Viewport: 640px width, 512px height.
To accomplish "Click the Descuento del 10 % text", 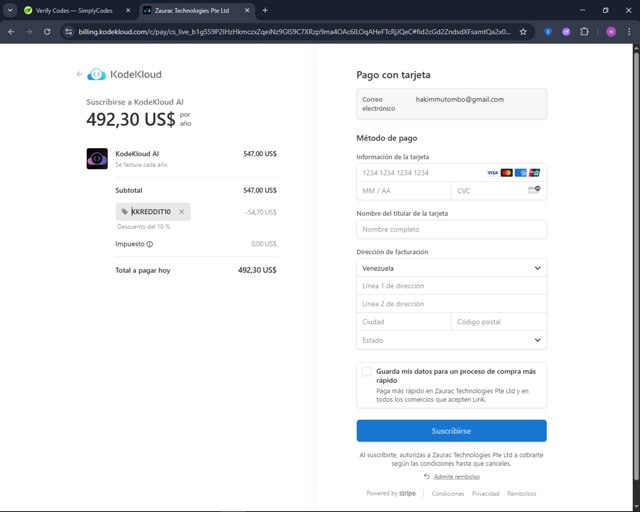I will coord(144,227).
